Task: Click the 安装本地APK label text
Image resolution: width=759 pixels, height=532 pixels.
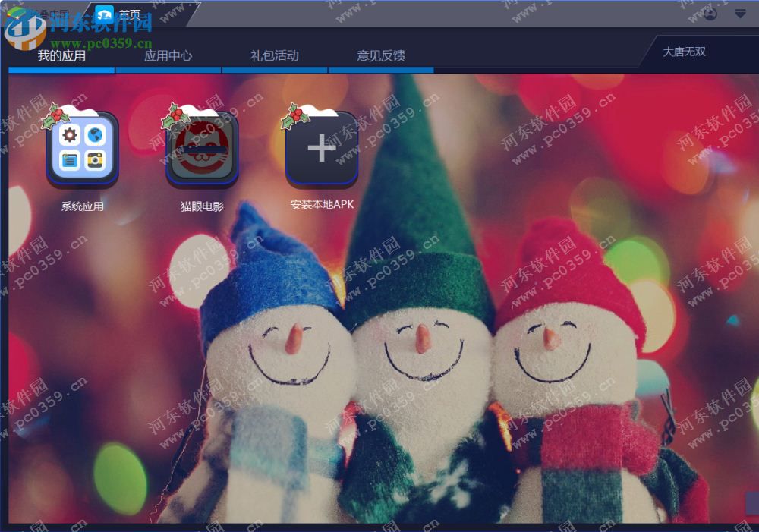Action: tap(322, 205)
